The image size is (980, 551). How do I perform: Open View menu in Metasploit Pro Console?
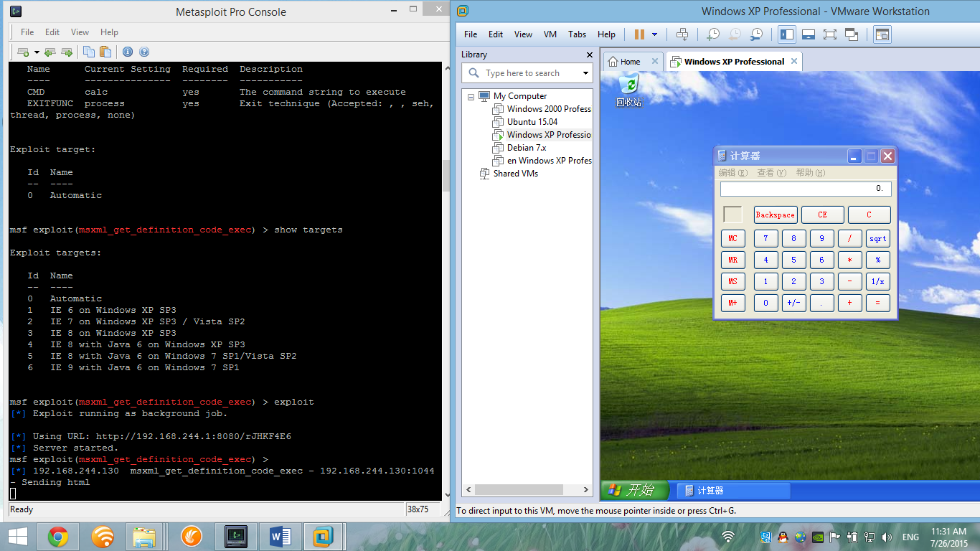(80, 32)
